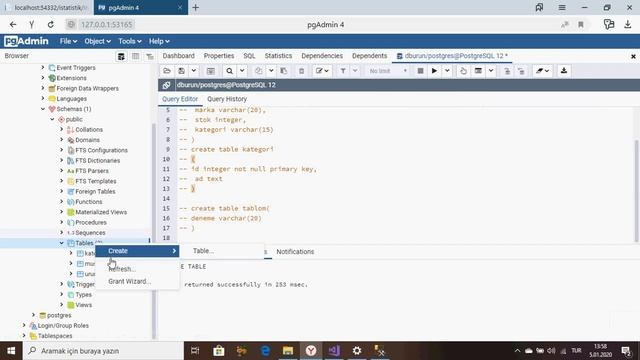Click the Query Tool icon in Browser header

click(121, 56)
